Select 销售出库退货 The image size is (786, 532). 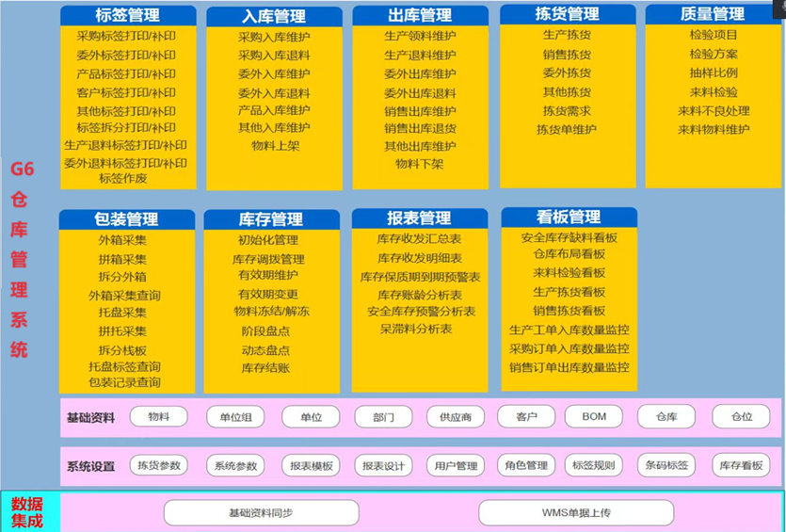tap(420, 128)
